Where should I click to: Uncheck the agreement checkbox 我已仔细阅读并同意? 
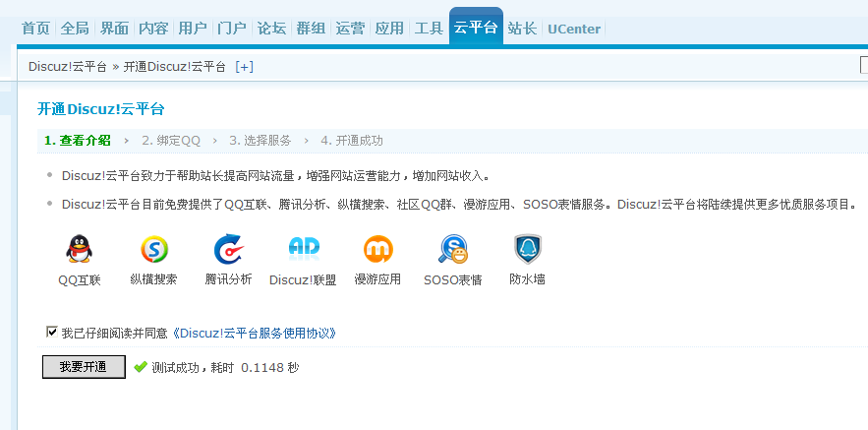[52, 332]
